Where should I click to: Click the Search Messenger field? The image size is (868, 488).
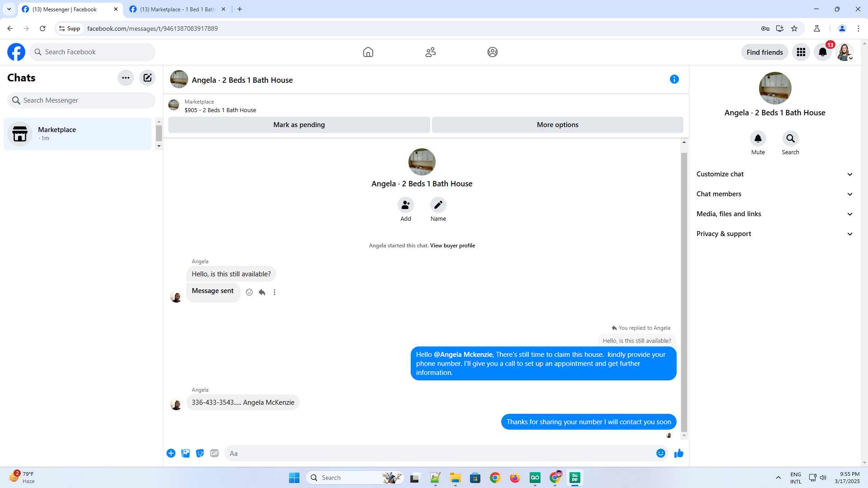click(x=81, y=100)
